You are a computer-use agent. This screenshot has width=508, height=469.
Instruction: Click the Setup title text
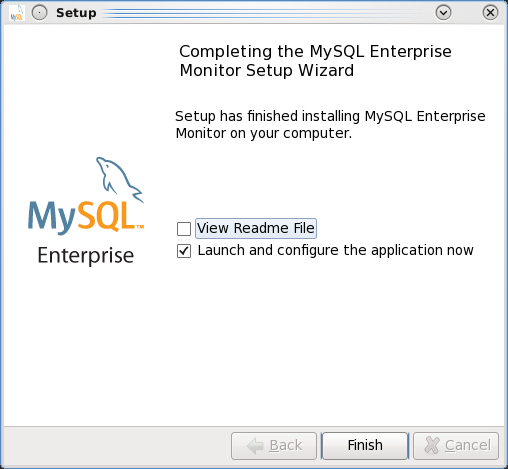(x=76, y=13)
